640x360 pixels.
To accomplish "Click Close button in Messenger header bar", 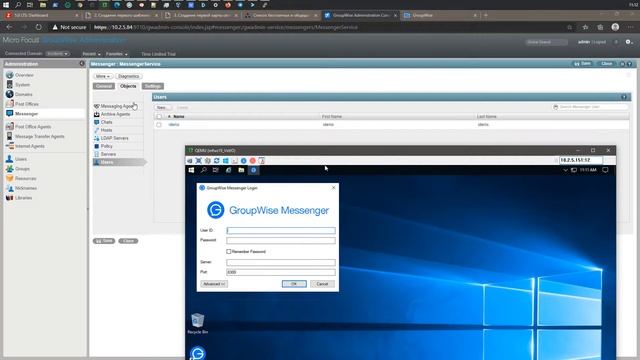I will [x=606, y=64].
